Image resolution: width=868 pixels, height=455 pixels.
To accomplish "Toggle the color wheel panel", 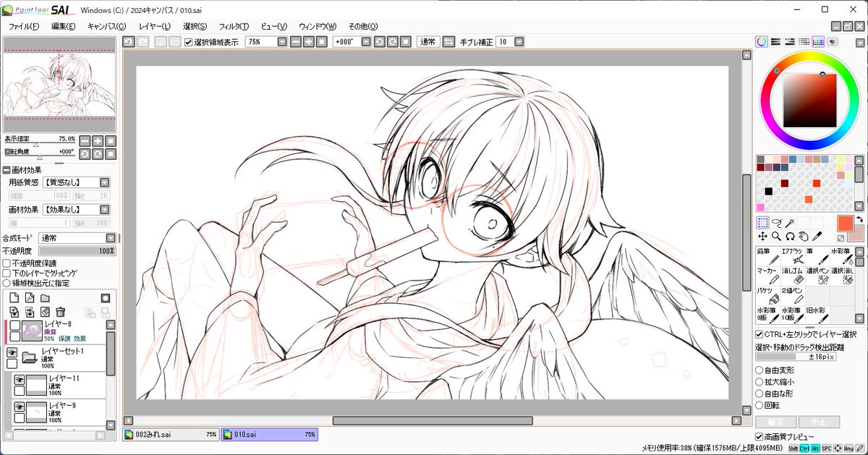I will [762, 42].
